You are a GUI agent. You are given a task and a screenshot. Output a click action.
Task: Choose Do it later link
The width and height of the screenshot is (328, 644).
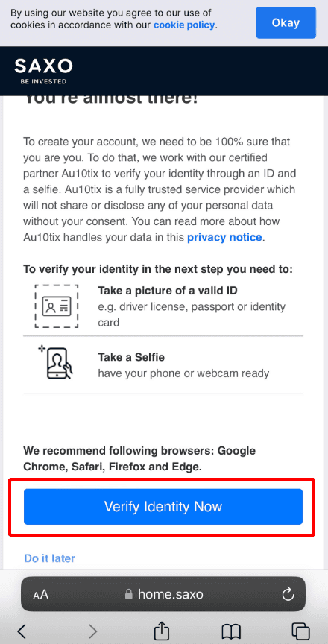tap(50, 558)
